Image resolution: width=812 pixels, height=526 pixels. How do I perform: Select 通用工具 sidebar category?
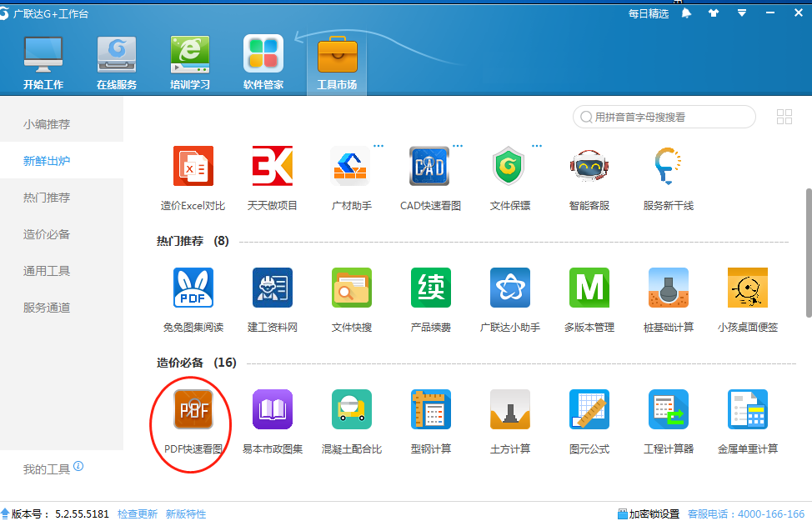[62, 271]
